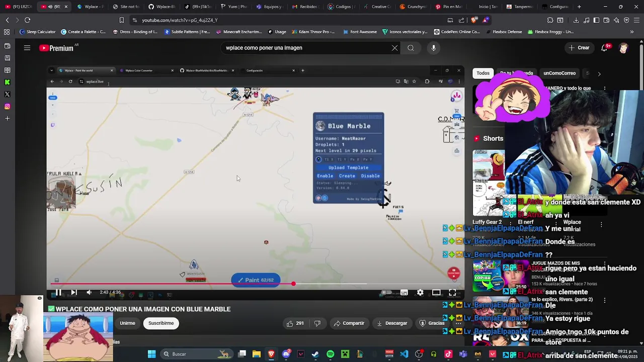
Task: Expand hidden bookmarks chevron
Action: pos(632,32)
